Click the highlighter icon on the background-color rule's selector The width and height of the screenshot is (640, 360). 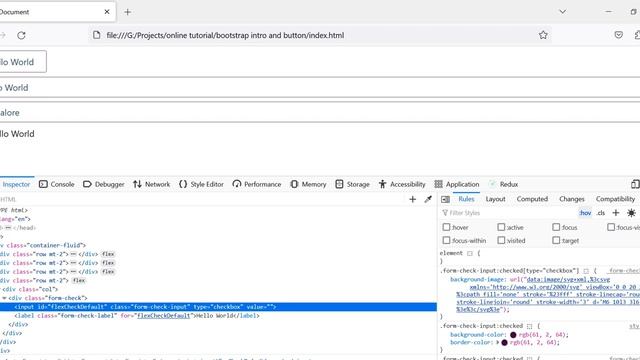[529, 326]
